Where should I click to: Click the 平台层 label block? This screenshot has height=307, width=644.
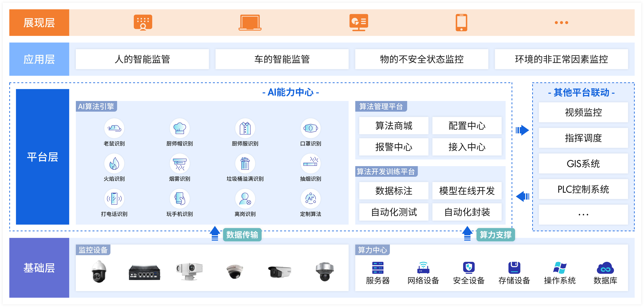coord(42,157)
